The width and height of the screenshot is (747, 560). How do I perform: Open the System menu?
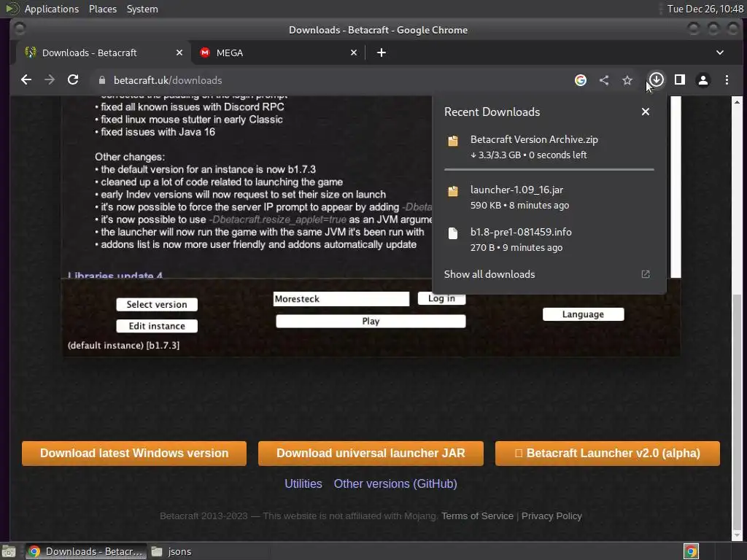coord(142,9)
